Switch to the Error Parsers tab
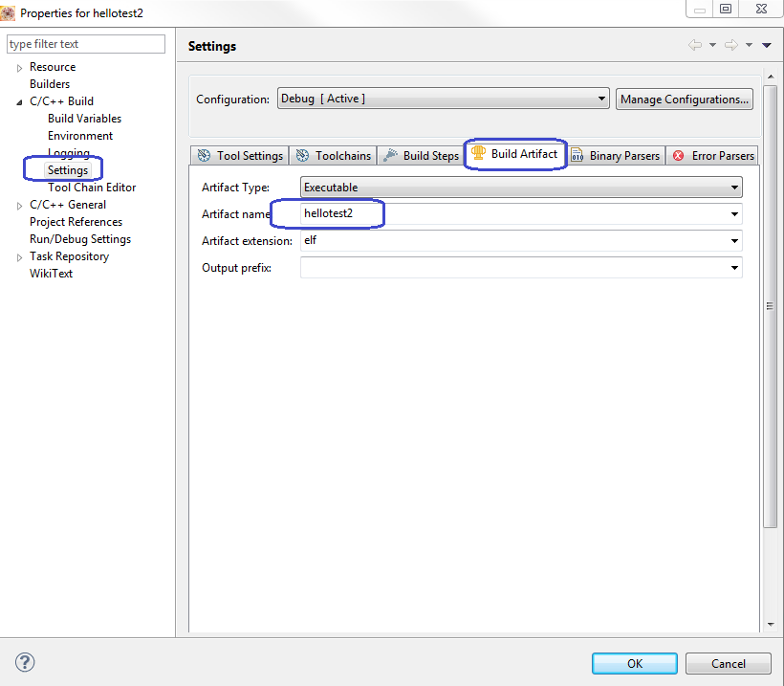Image resolution: width=784 pixels, height=686 pixels. pos(713,156)
